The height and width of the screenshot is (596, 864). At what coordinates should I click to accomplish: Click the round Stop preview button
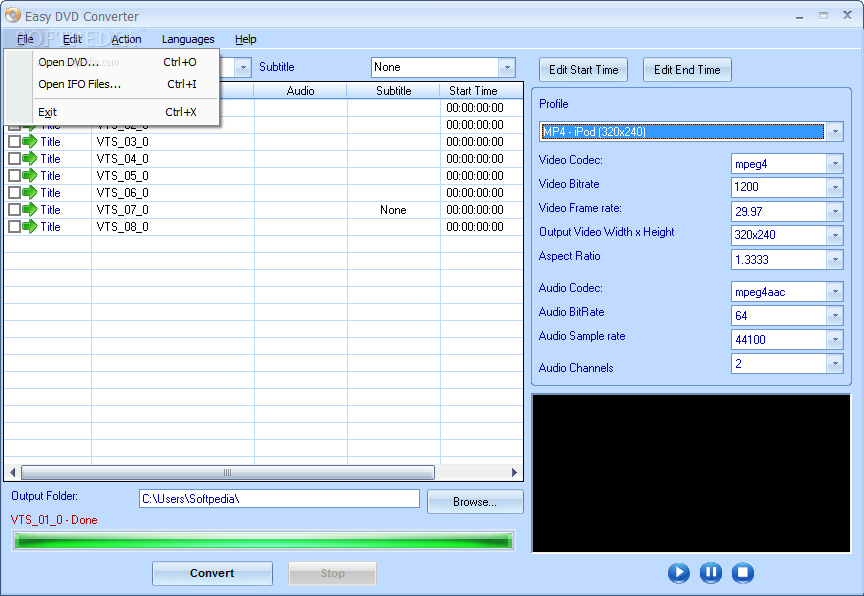pyautogui.click(x=743, y=573)
